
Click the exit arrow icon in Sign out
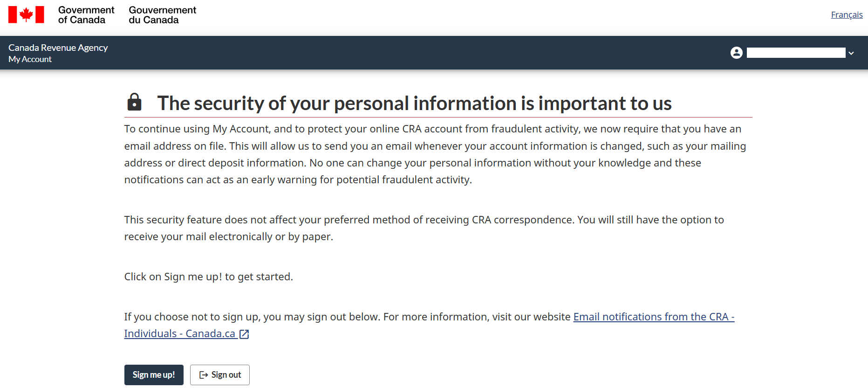pyautogui.click(x=204, y=375)
